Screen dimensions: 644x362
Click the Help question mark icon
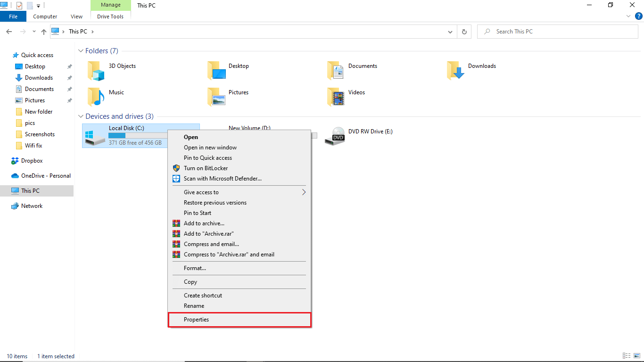[639, 16]
